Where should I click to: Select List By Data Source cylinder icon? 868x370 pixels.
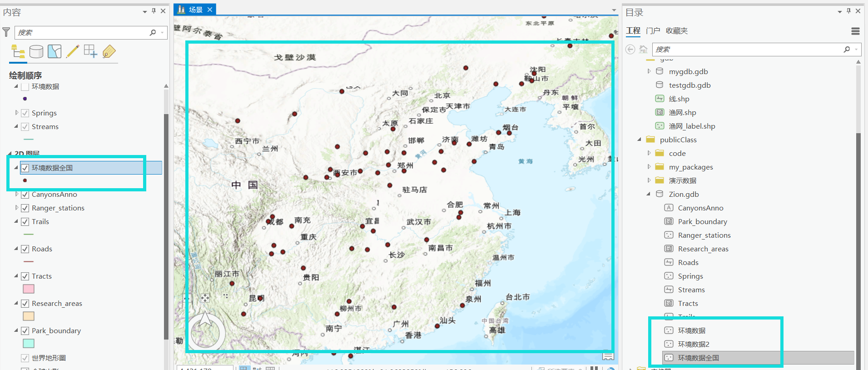(x=36, y=51)
